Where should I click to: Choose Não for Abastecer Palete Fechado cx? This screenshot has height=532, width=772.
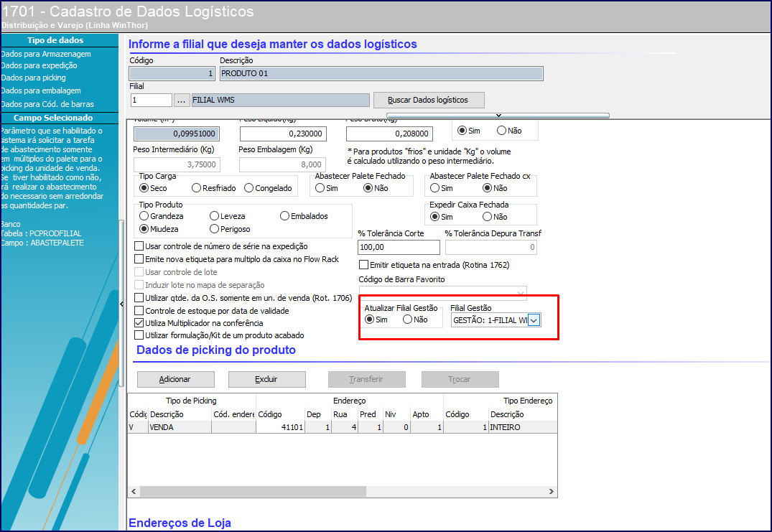tap(495, 188)
